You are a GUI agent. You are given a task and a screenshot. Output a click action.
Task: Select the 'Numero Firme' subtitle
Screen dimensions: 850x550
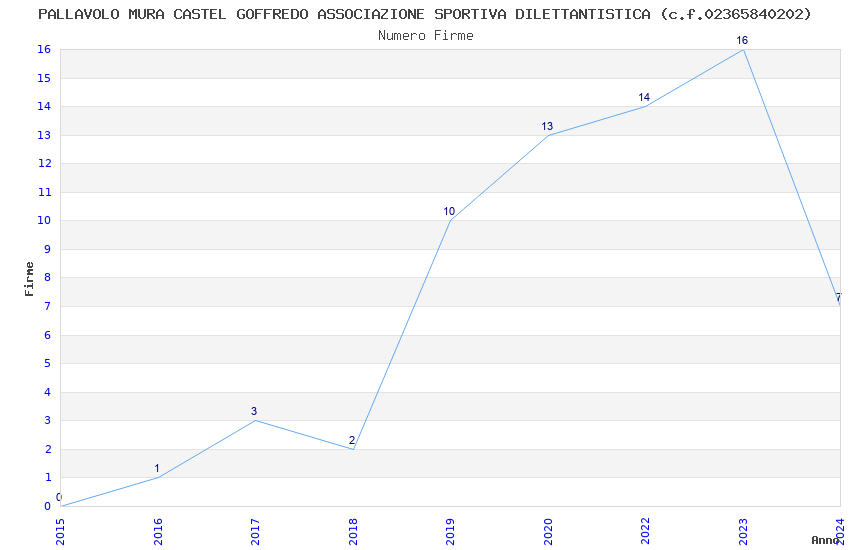coord(426,35)
